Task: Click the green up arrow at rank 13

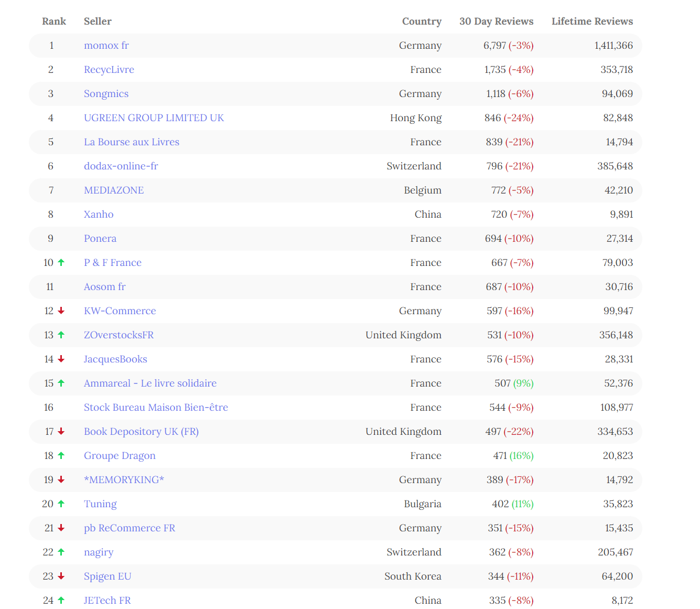Action: pyautogui.click(x=61, y=335)
